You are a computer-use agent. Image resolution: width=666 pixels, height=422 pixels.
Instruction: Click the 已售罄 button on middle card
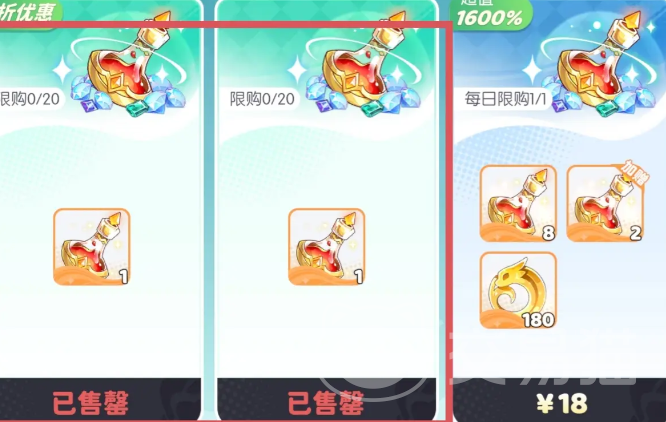[x=327, y=400]
